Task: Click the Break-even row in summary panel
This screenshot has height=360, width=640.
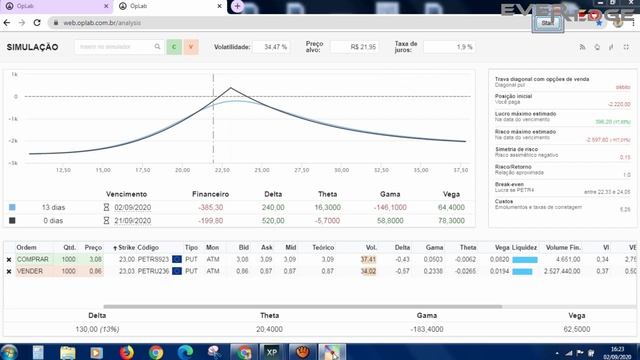Action: [x=562, y=188]
